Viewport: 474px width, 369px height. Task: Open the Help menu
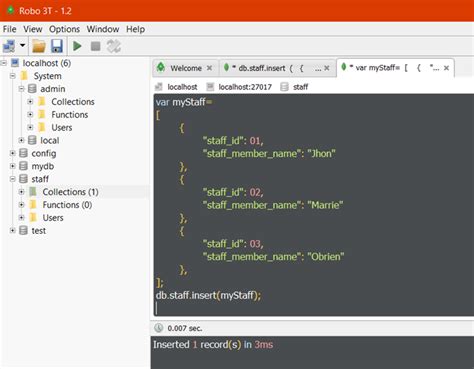(x=135, y=29)
